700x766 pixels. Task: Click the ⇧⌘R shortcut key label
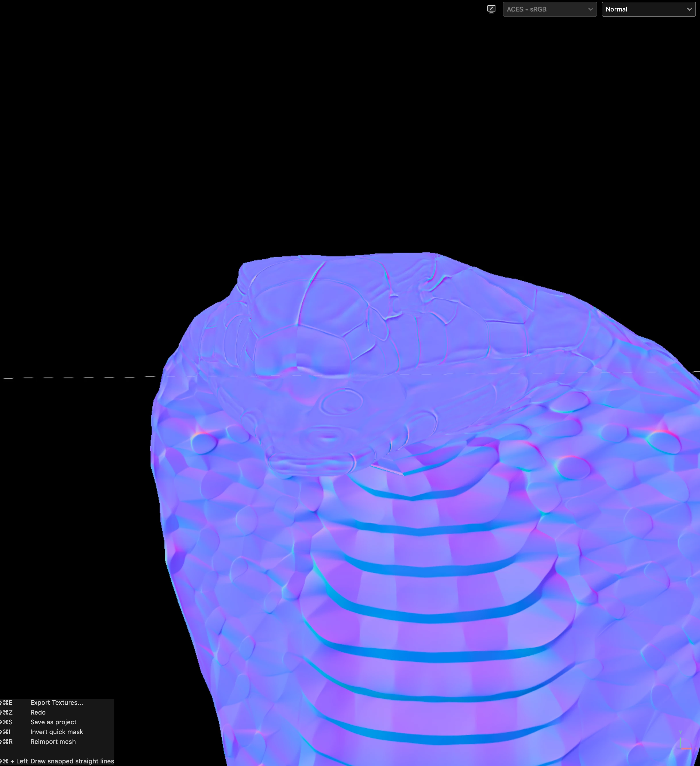tap(7, 742)
